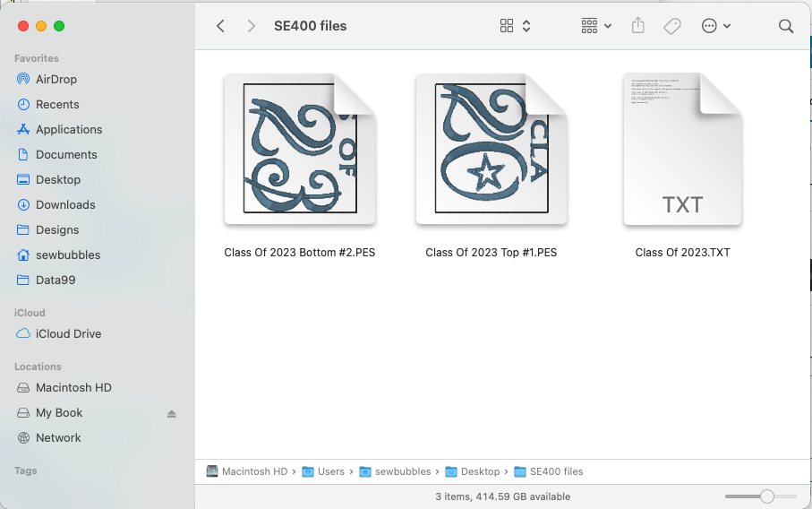Select Class Of 2023 Top #1.PES thumbnail
The image size is (812, 509).
[x=491, y=149]
